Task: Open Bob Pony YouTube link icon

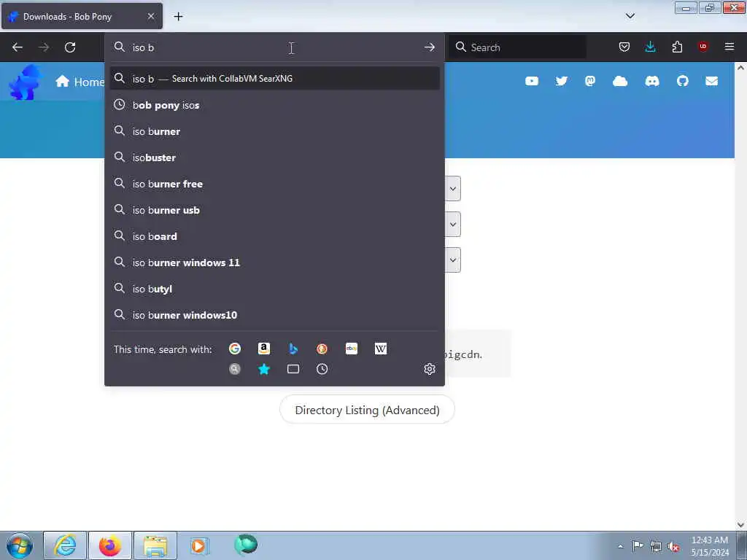Action: pos(532,82)
